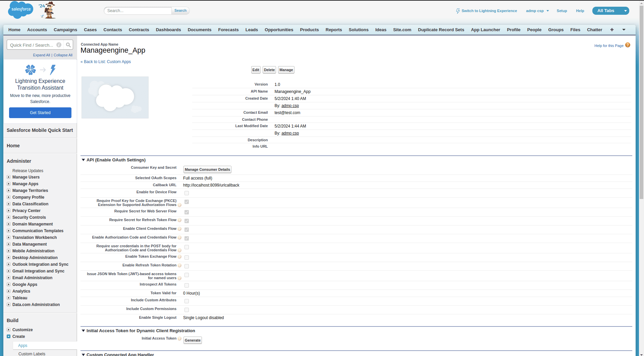Click the Help for this Page question mark icon

(x=628, y=45)
